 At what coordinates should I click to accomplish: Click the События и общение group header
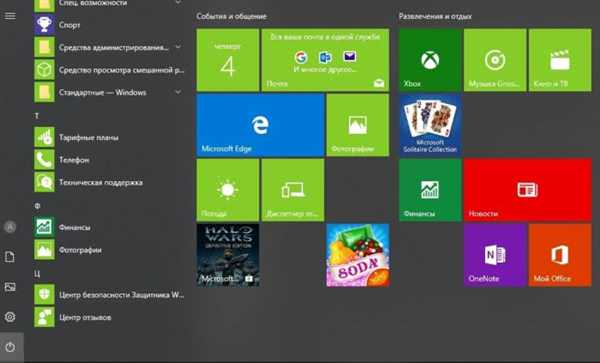[x=232, y=16]
